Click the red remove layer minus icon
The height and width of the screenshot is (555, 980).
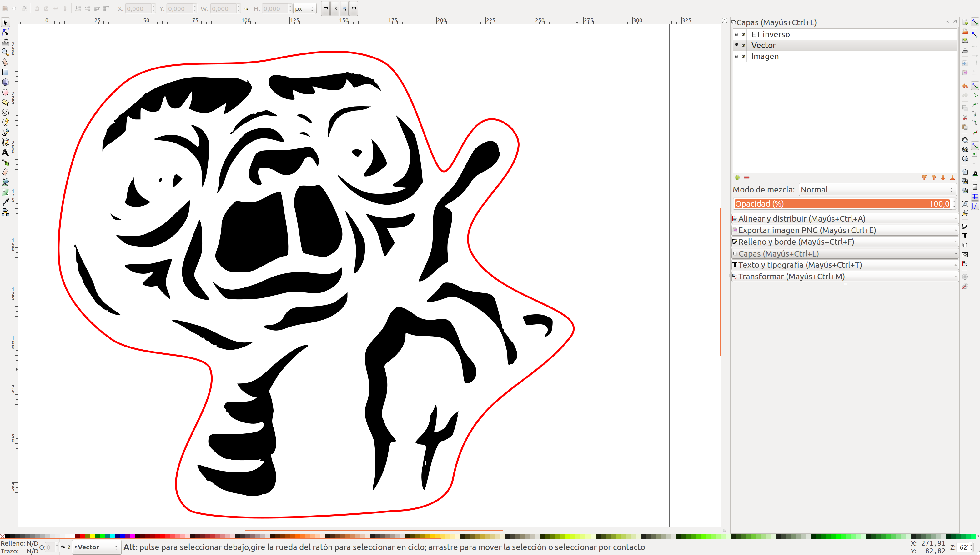coord(747,177)
